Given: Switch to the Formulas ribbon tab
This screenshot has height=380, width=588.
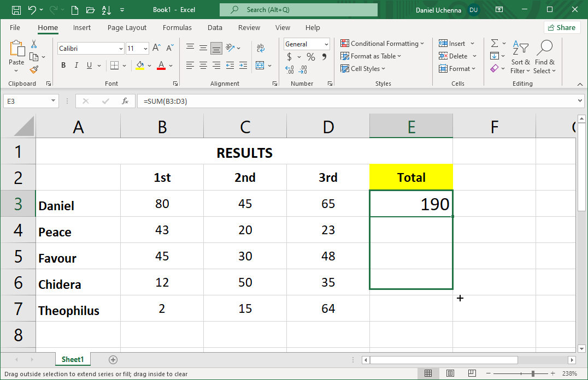Looking at the screenshot, I should 177,27.
